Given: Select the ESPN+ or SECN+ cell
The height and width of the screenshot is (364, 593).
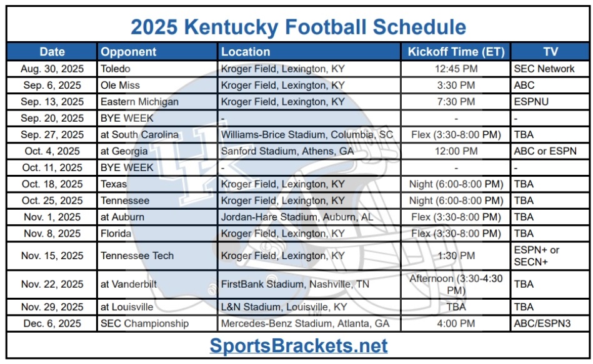Looking at the screenshot, I should (550, 256).
